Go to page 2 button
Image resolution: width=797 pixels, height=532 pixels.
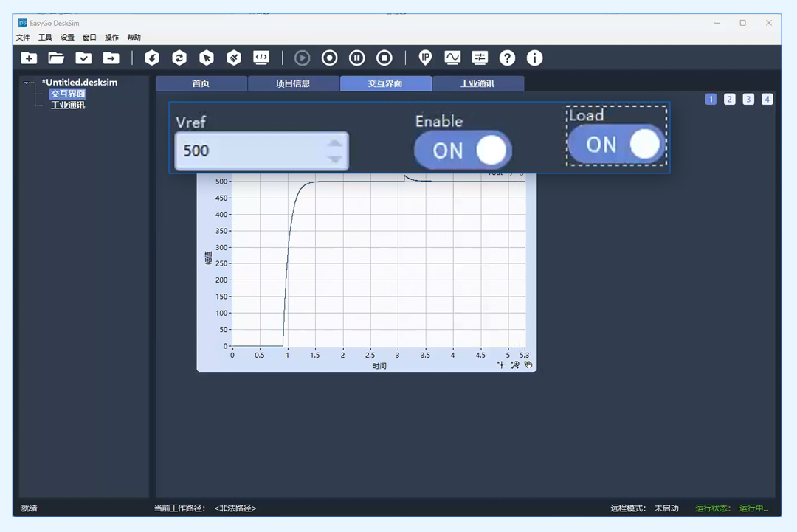tap(729, 99)
